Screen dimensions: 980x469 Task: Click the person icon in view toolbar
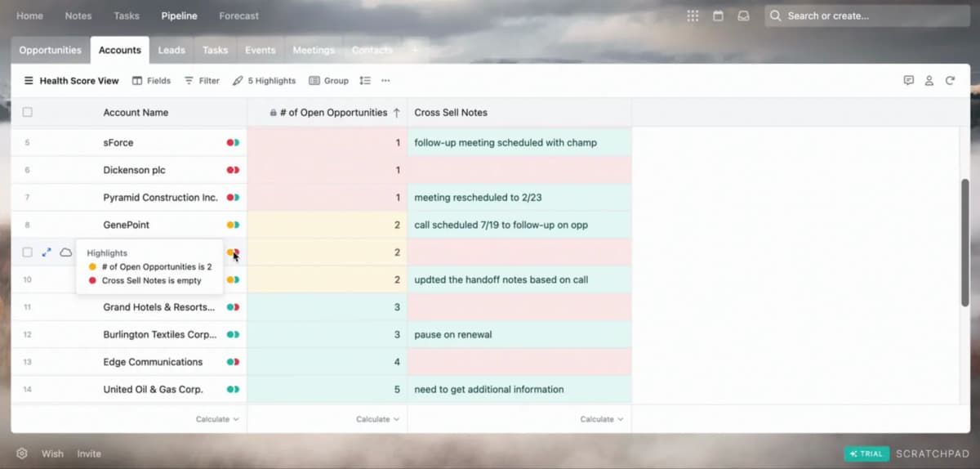click(929, 81)
